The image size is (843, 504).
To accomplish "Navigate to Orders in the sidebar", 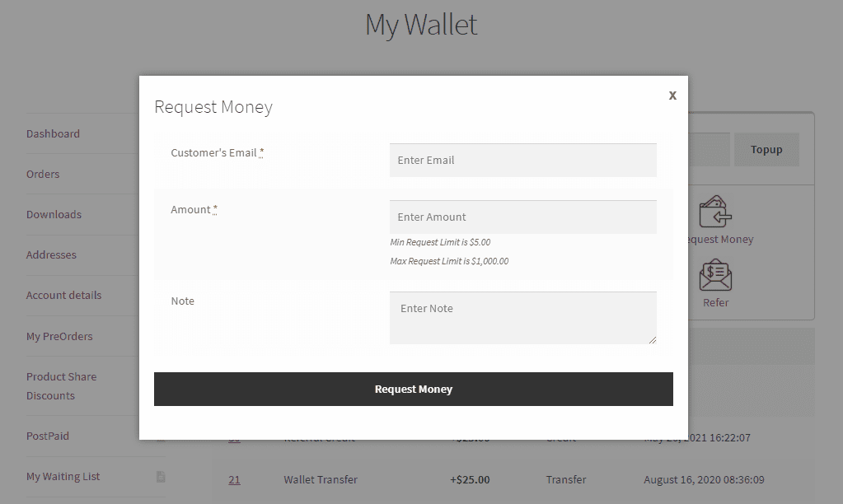I will [43, 174].
